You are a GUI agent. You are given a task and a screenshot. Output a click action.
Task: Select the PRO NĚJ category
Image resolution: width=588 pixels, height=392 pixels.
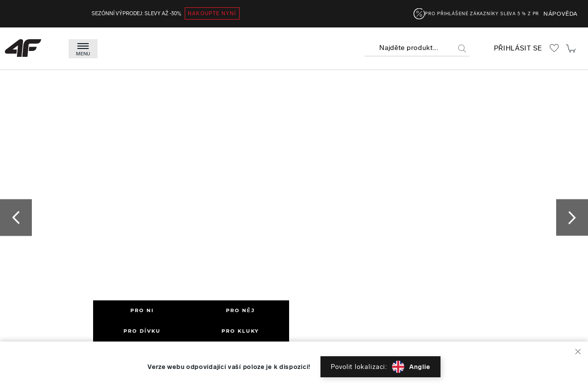coord(240,310)
